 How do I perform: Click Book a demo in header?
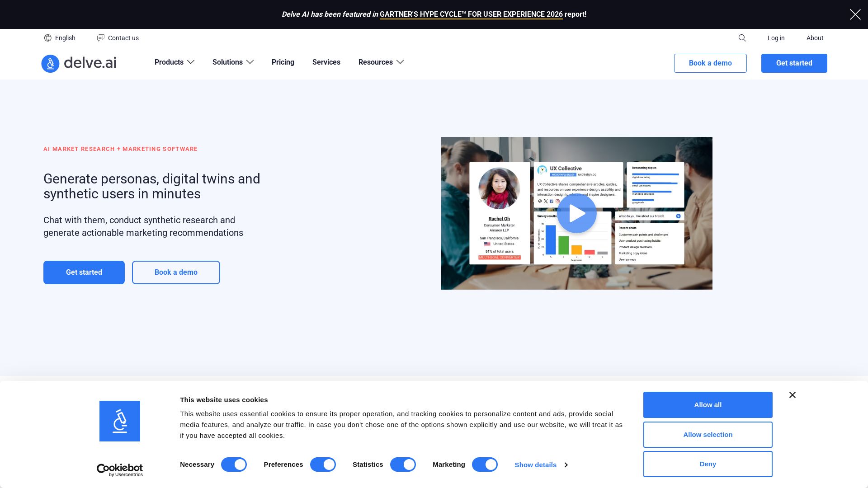710,63
